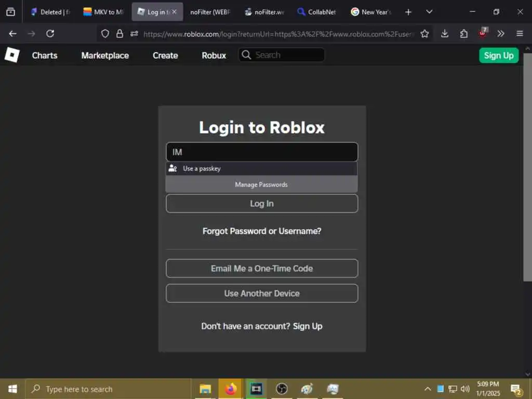532x399 pixels.
Task: Open Robux in Roblox navigation
Action: pyautogui.click(x=214, y=55)
